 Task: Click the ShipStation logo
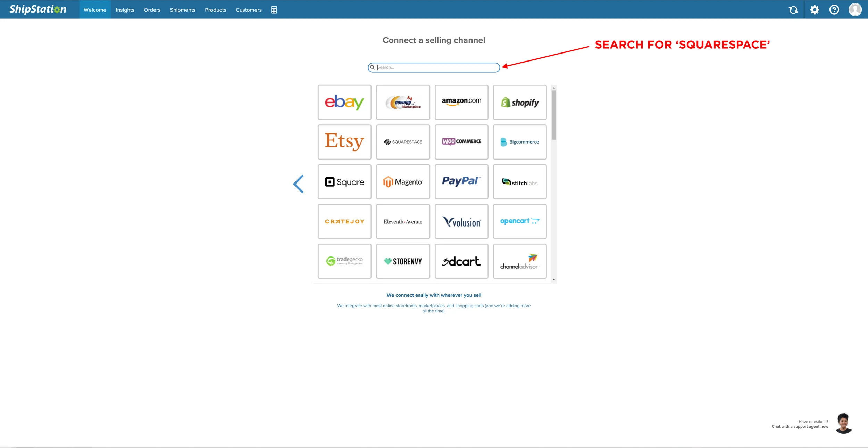[x=38, y=9]
